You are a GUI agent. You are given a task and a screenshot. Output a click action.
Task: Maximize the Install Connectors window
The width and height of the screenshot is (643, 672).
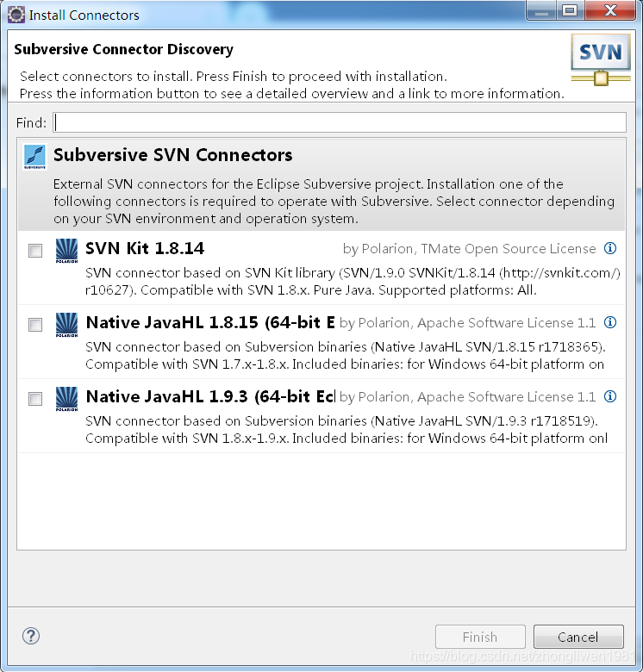[570, 10]
